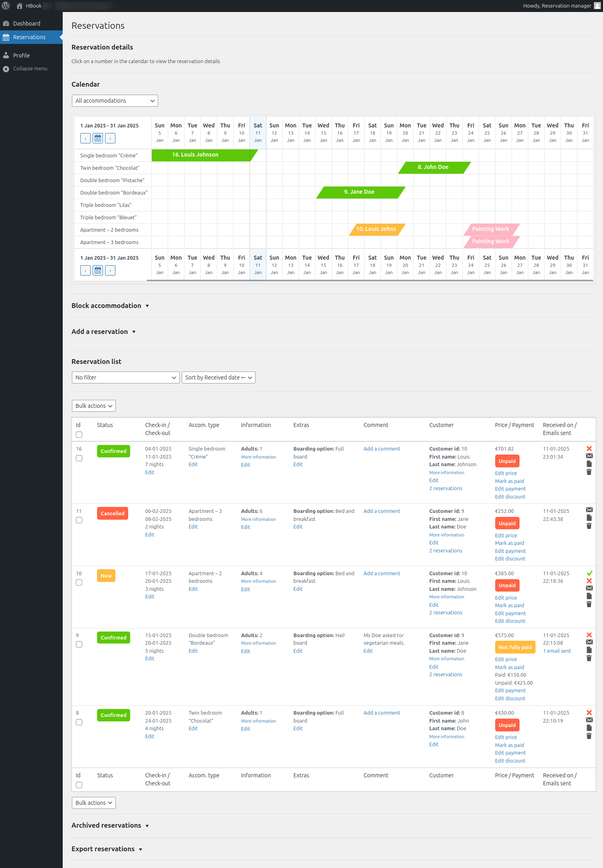603x868 pixels.
Task: Click the previous month arrow in top calendar
Action: pos(85,139)
